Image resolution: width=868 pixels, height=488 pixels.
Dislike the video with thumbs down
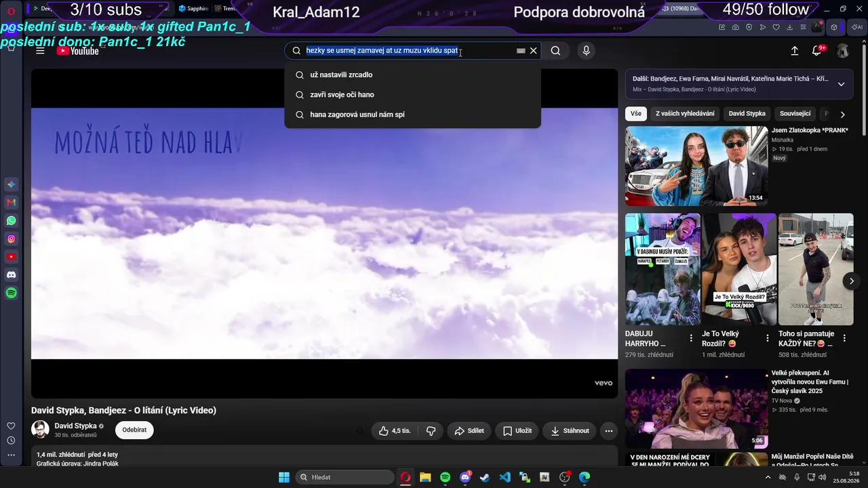tap(431, 430)
